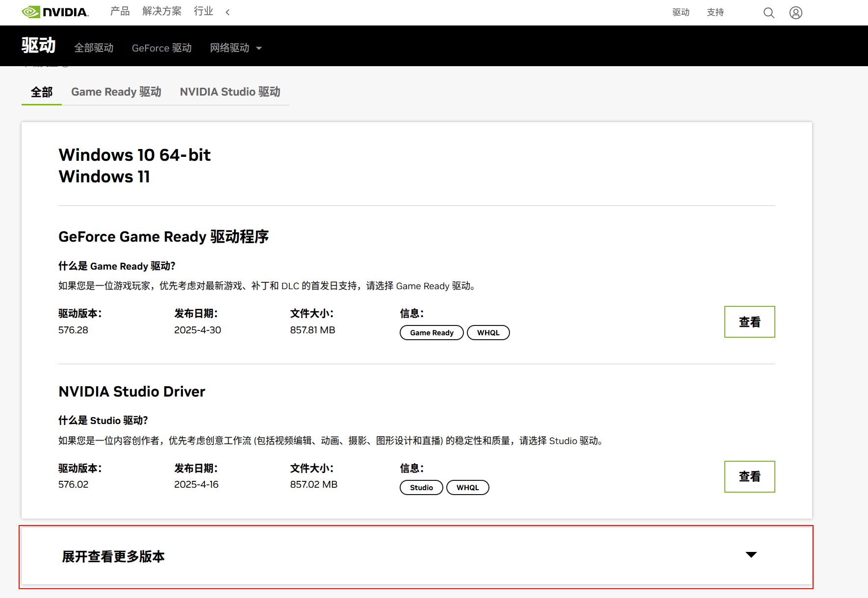The width and height of the screenshot is (868, 598).
Task: Click version number 576.28
Action: [73, 330]
